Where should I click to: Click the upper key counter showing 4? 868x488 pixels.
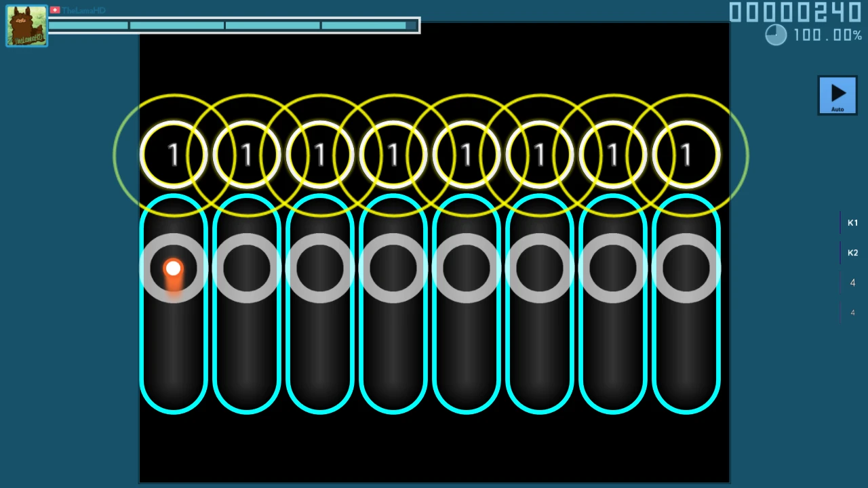pyautogui.click(x=852, y=283)
